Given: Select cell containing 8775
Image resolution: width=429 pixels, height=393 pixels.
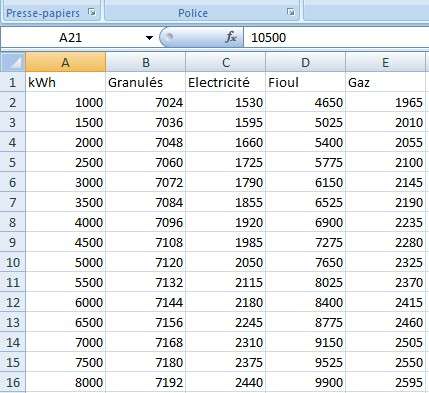Looking at the screenshot, I should [305, 322].
